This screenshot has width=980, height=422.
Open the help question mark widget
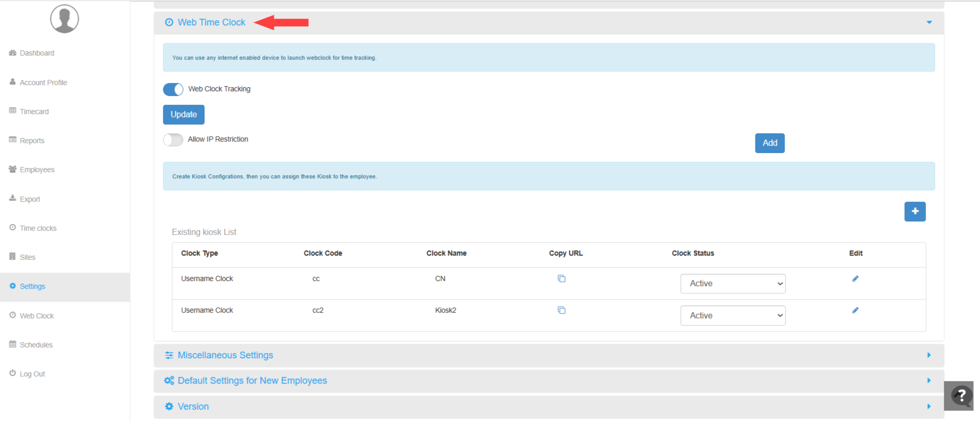959,396
